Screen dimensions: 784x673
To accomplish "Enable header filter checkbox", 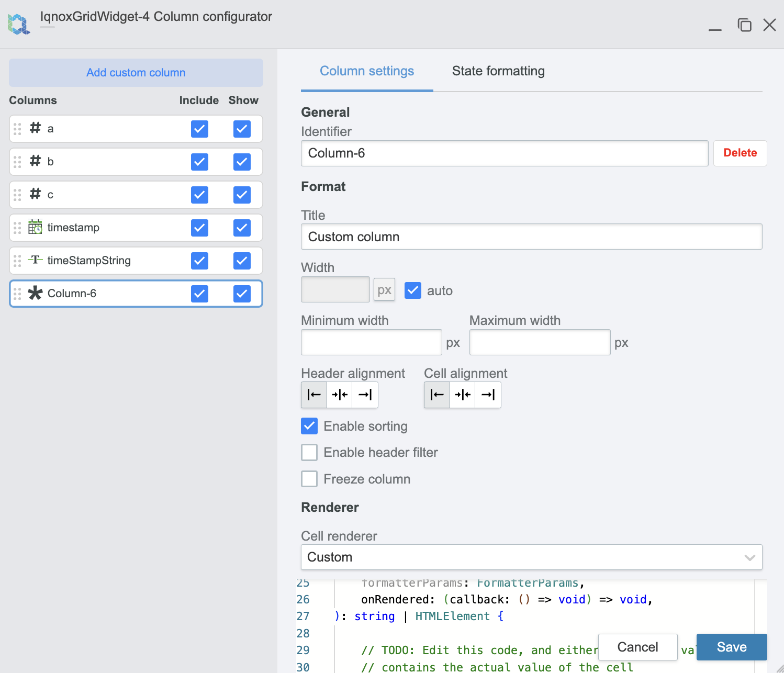I will click(x=309, y=452).
